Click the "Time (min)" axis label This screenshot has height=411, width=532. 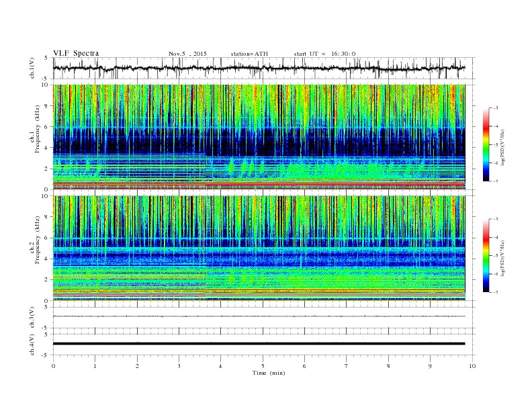269,373
